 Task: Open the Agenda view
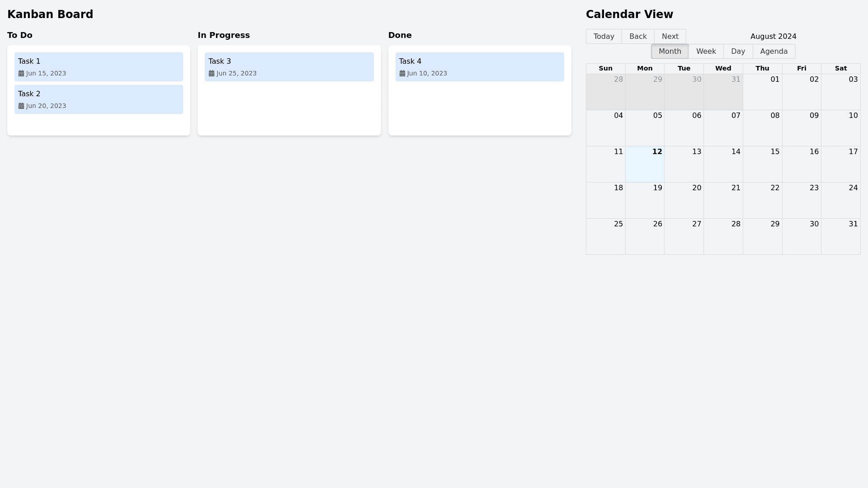pyautogui.click(x=774, y=52)
